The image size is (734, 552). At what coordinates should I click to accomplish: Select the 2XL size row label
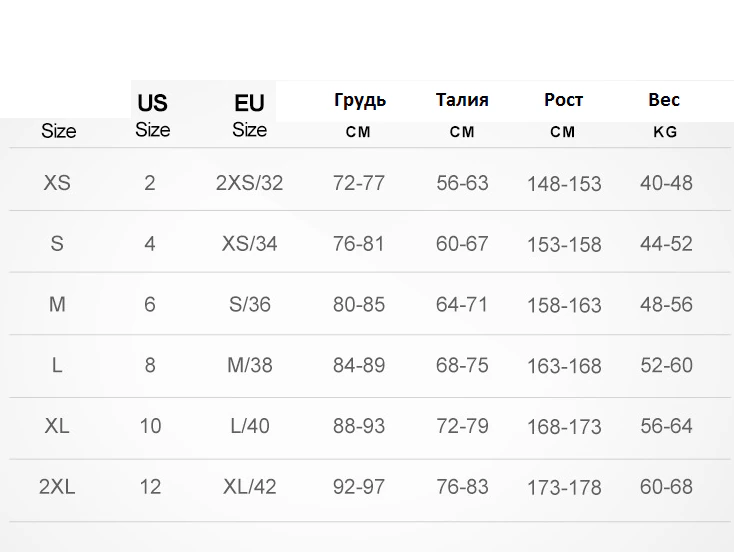pyautogui.click(x=57, y=486)
